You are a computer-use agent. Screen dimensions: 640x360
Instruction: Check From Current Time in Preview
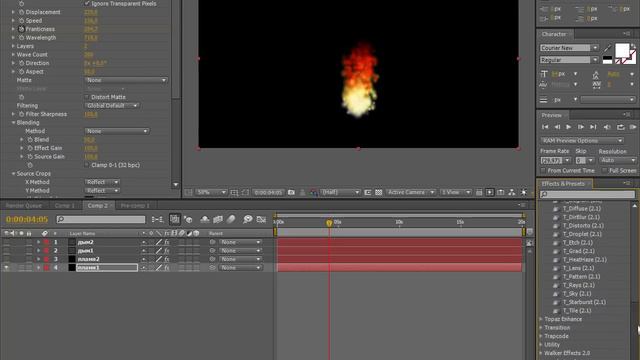(543, 171)
